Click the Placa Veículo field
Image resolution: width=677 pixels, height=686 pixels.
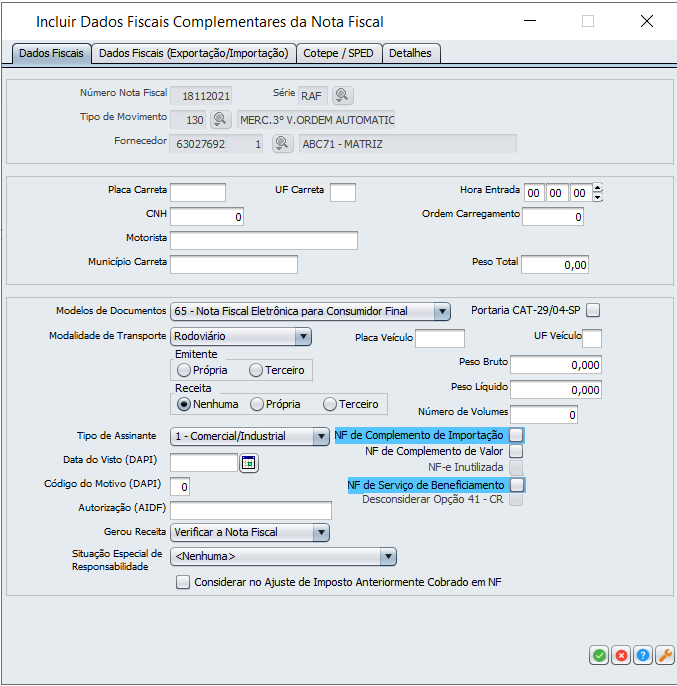[x=440, y=339]
